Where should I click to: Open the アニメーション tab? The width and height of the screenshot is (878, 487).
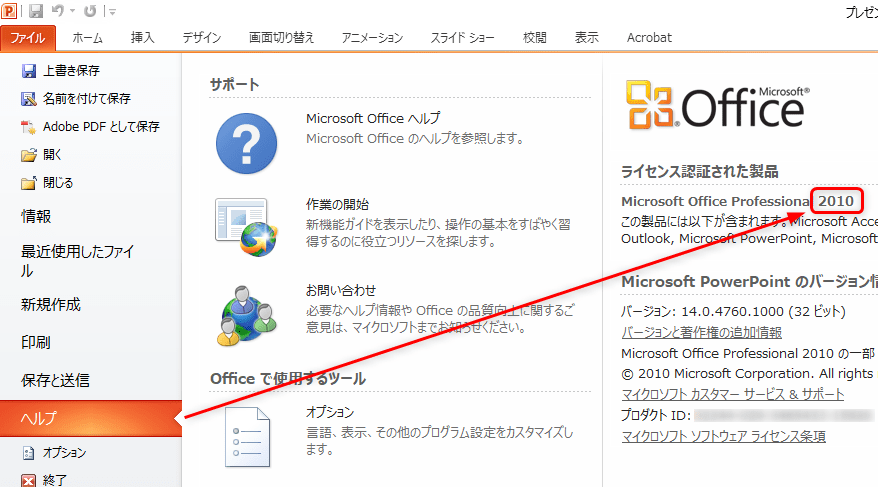coord(372,38)
